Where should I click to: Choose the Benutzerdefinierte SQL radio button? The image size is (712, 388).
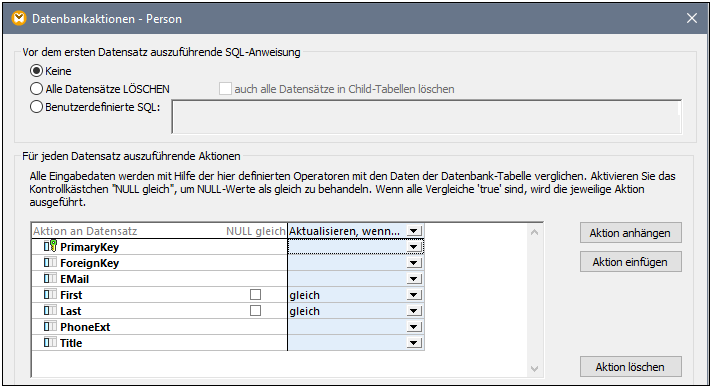[x=36, y=107]
